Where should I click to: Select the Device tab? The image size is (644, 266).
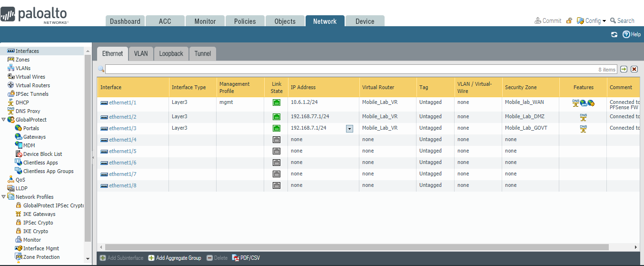pyautogui.click(x=365, y=21)
